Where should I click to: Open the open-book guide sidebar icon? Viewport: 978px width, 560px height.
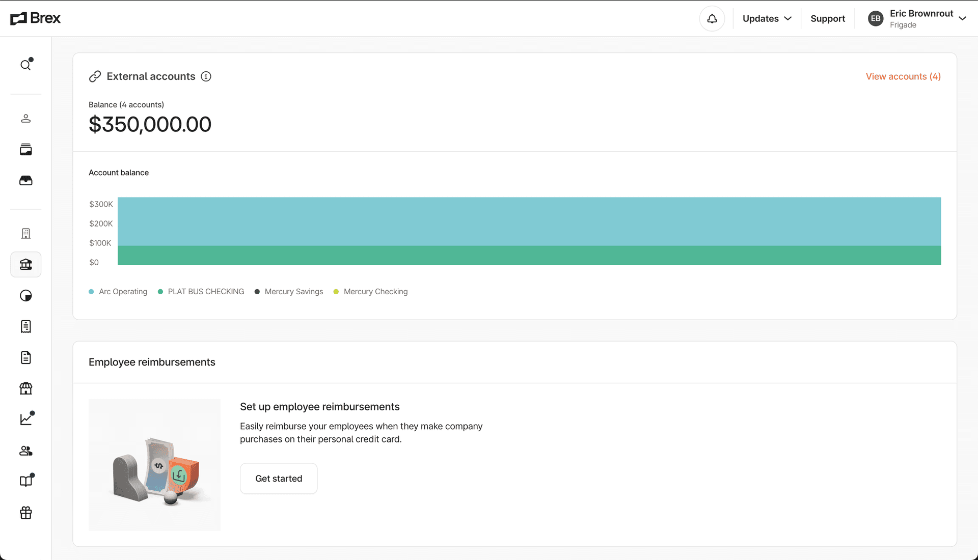pos(27,481)
